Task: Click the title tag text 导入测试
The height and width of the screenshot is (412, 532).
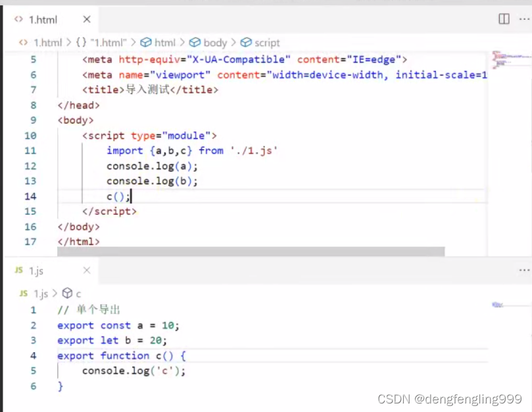Action: pos(147,90)
